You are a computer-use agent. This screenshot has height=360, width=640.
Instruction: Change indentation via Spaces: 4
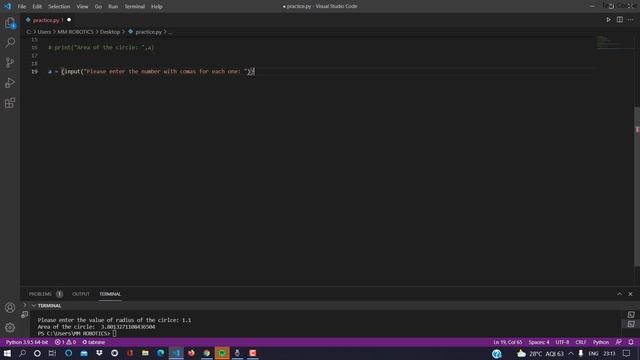(x=539, y=342)
